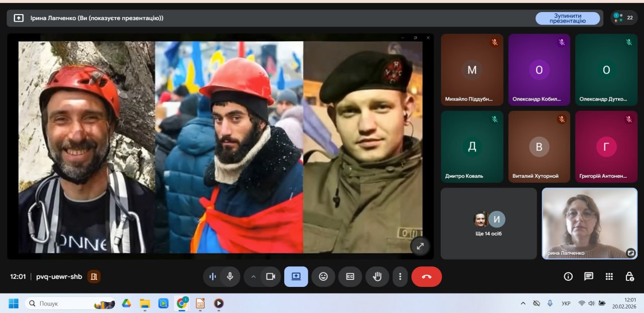Click Зупинити презентацію button

pos(567,18)
